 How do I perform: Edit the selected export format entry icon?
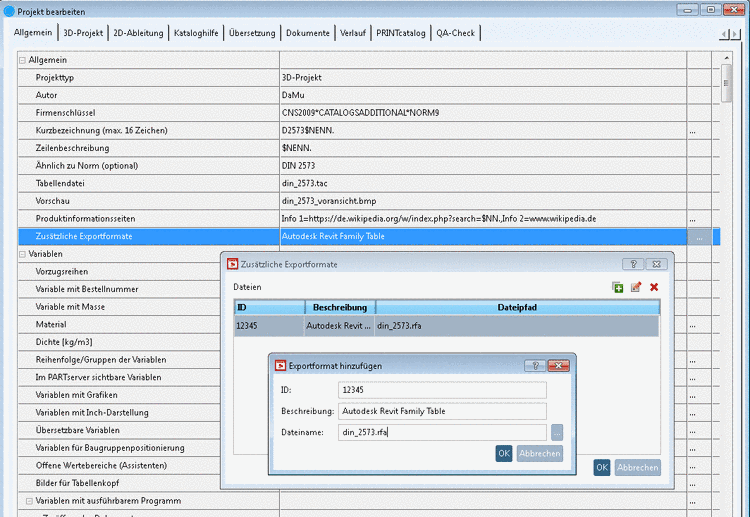click(x=636, y=287)
